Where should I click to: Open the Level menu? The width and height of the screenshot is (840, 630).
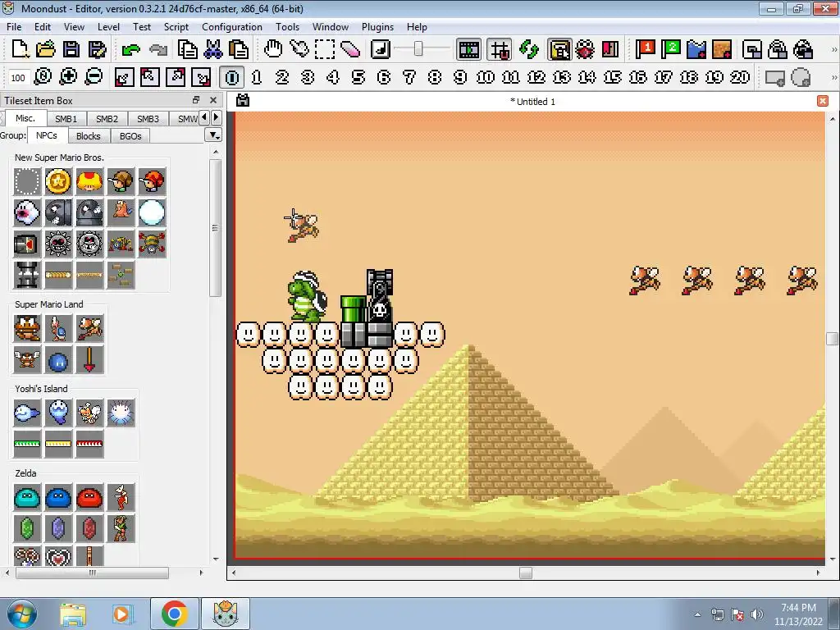tap(108, 27)
